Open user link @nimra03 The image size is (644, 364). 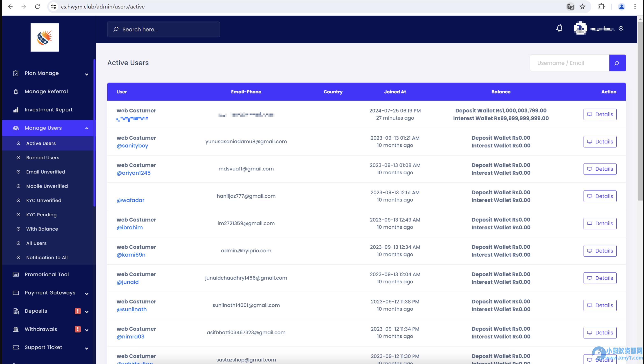click(130, 336)
